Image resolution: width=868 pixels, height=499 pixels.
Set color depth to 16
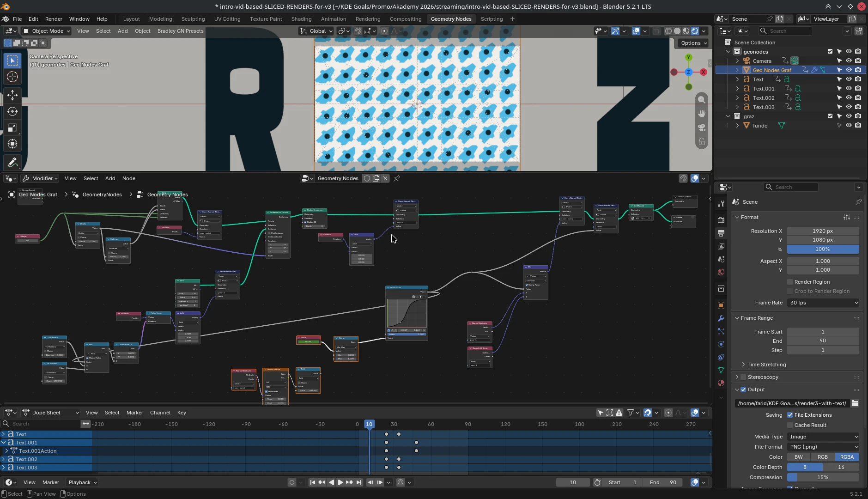pos(841,467)
